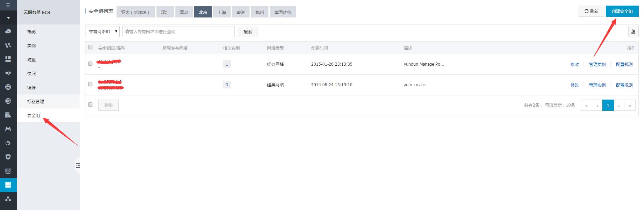Open the DNS service icon in sidebar
This screenshot has height=210, width=644.
point(8,101)
